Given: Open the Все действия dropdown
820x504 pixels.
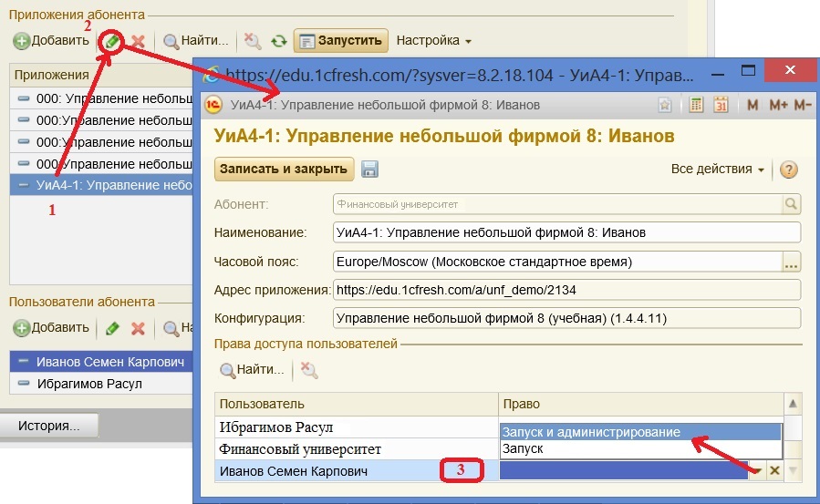Looking at the screenshot, I should coord(718,170).
